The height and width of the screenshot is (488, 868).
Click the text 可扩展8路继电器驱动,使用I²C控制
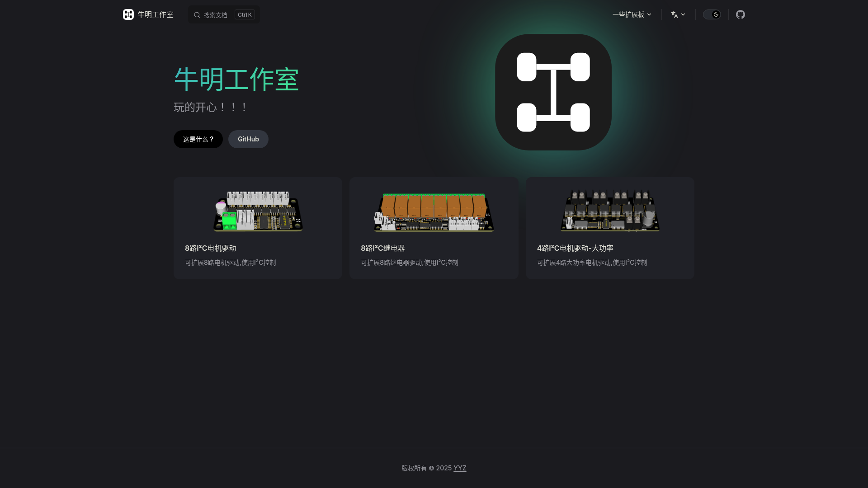coord(410,263)
